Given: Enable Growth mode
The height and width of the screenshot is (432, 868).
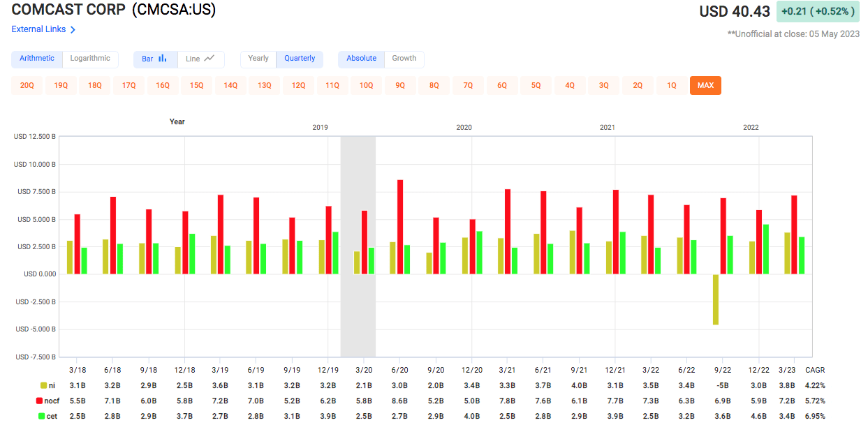Looking at the screenshot, I should (404, 59).
